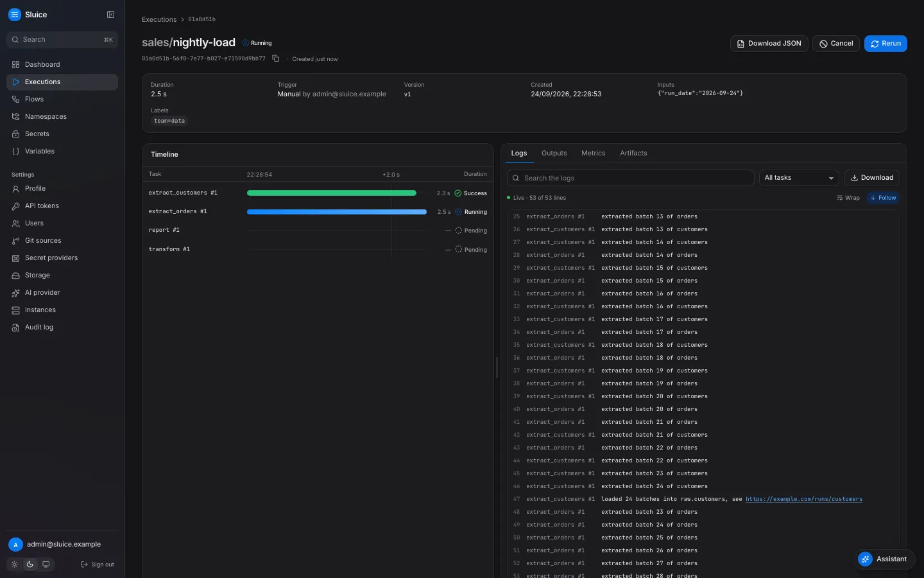Select the transform #1 task row
This screenshot has height=578, width=924.
318,249
